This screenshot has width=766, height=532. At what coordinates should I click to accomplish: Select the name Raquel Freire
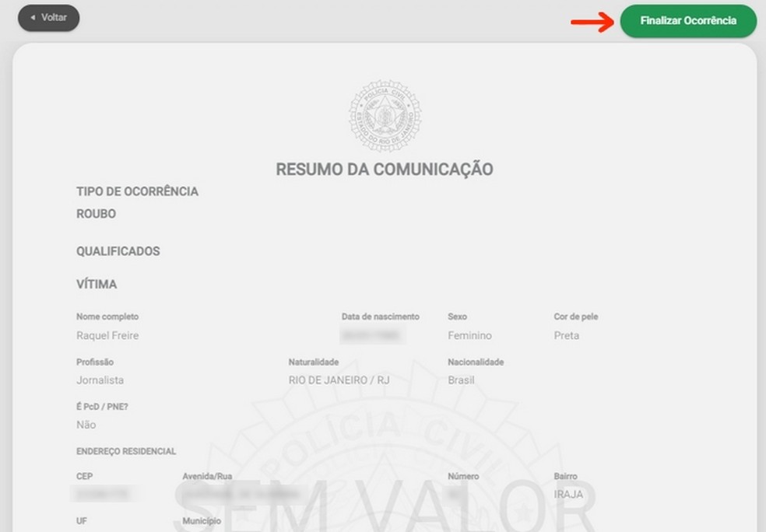[x=107, y=335]
